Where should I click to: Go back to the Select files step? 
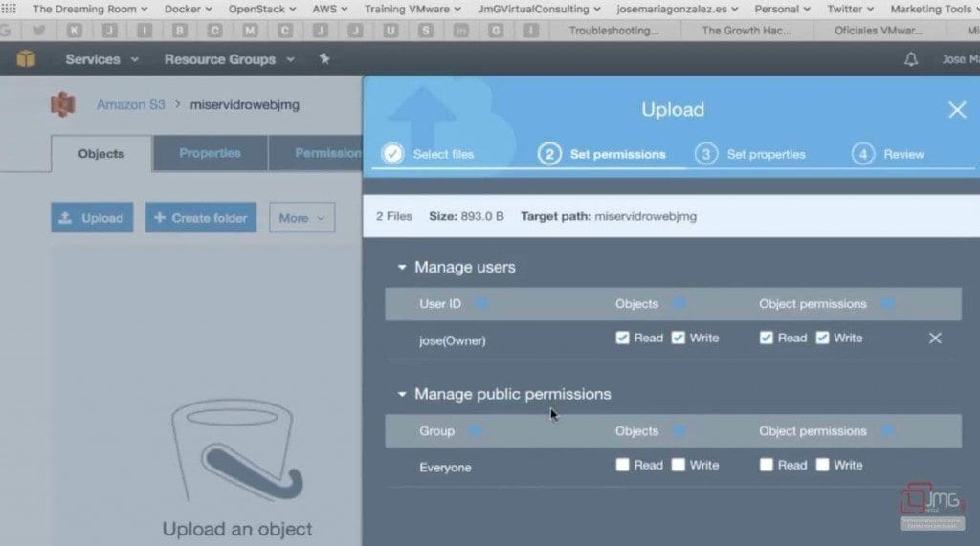[x=443, y=154]
